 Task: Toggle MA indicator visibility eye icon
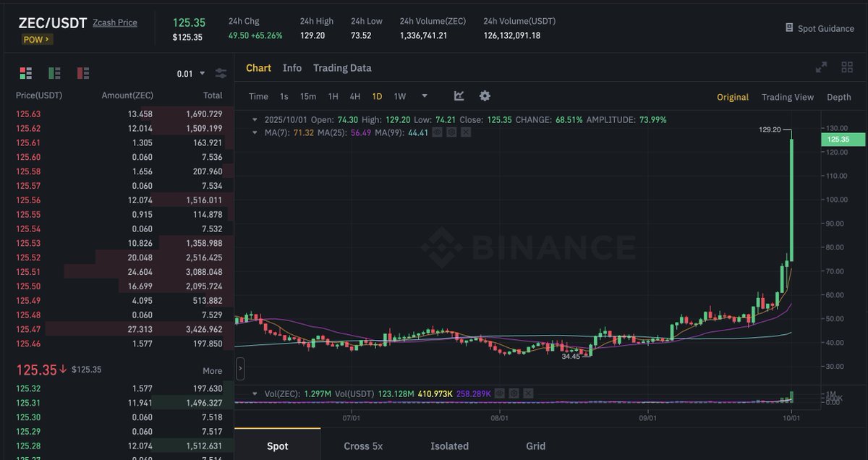tap(437, 132)
